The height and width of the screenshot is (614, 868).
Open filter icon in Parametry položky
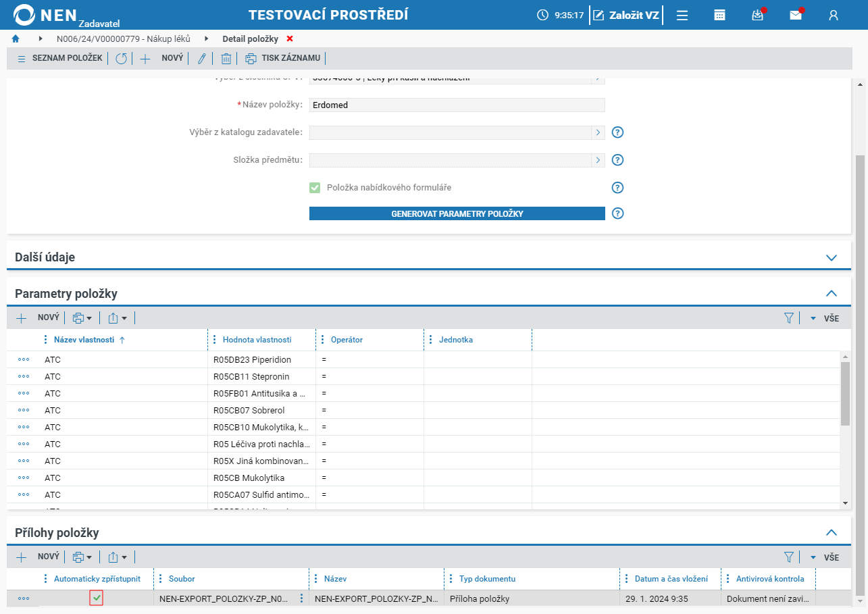(788, 318)
